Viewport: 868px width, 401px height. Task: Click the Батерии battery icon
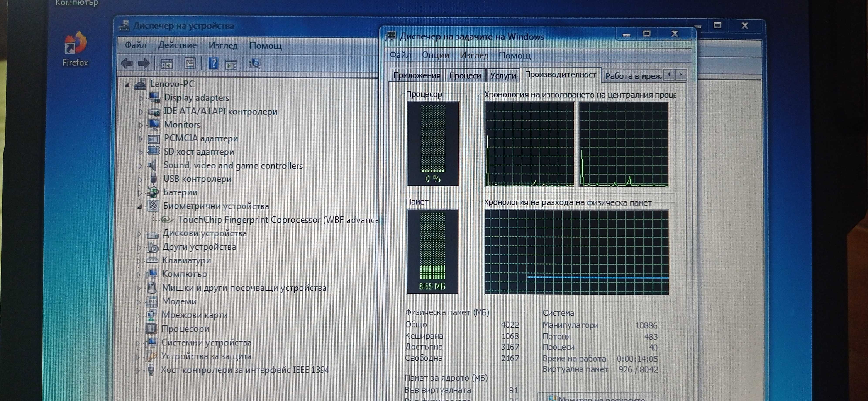tap(153, 192)
